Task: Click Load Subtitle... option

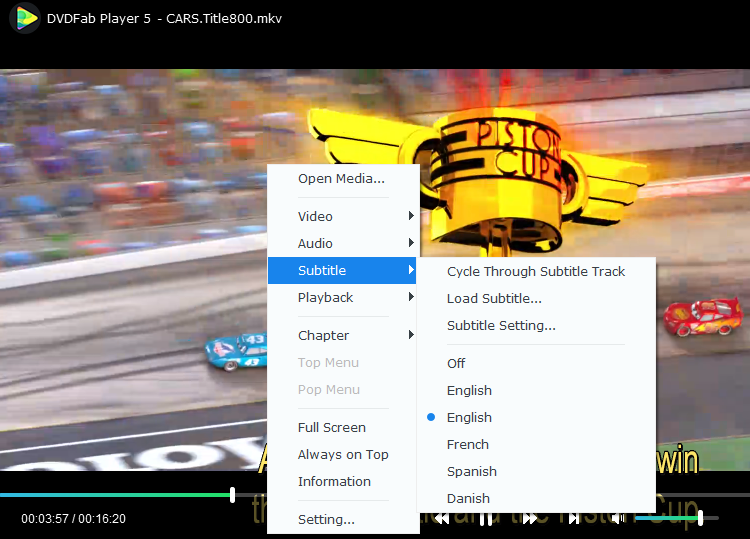Action: [494, 298]
